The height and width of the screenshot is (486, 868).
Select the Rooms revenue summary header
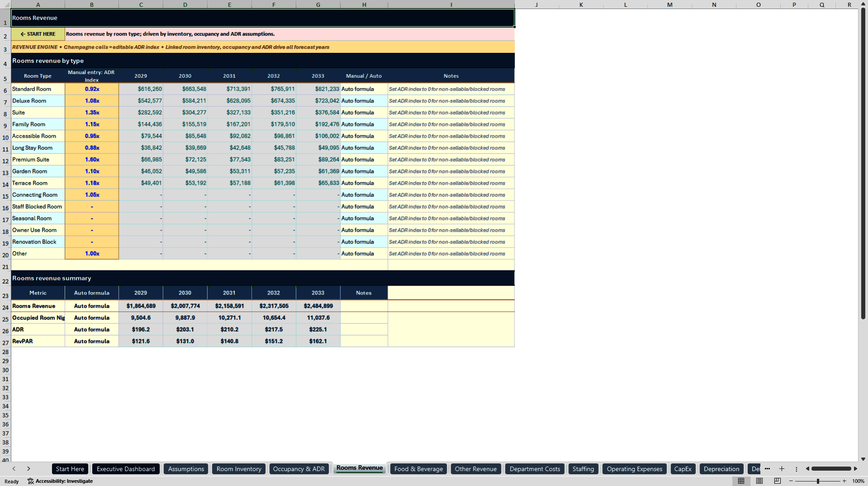click(x=263, y=278)
